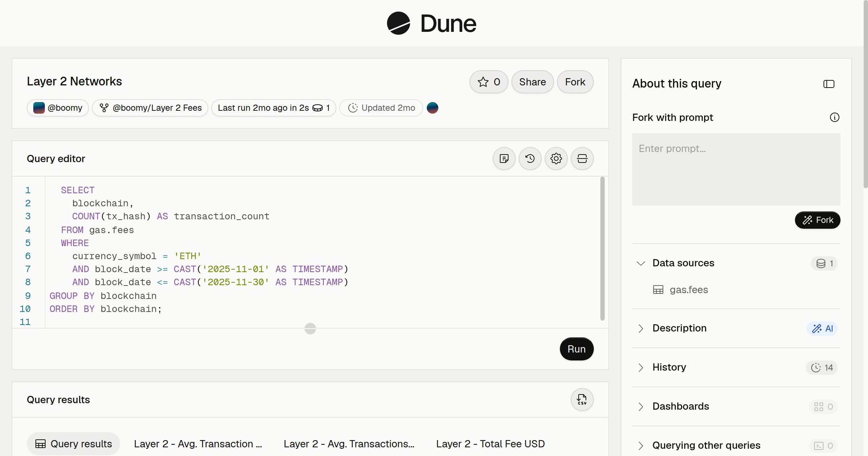
Task: Click the round avatar next to Updated 2mo
Action: [x=433, y=108]
